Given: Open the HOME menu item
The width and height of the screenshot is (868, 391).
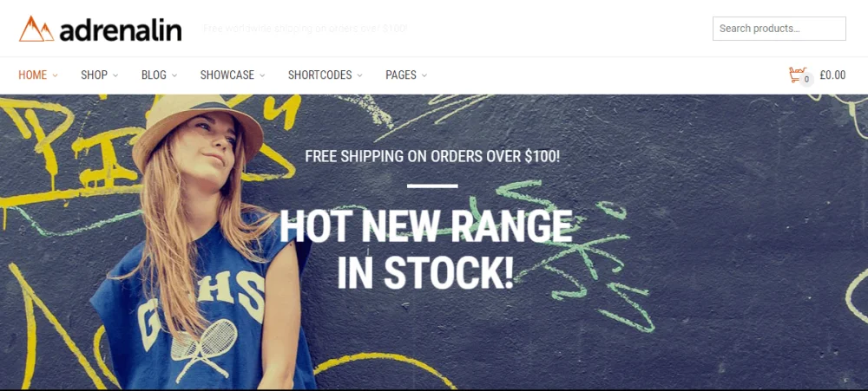Looking at the screenshot, I should point(33,75).
